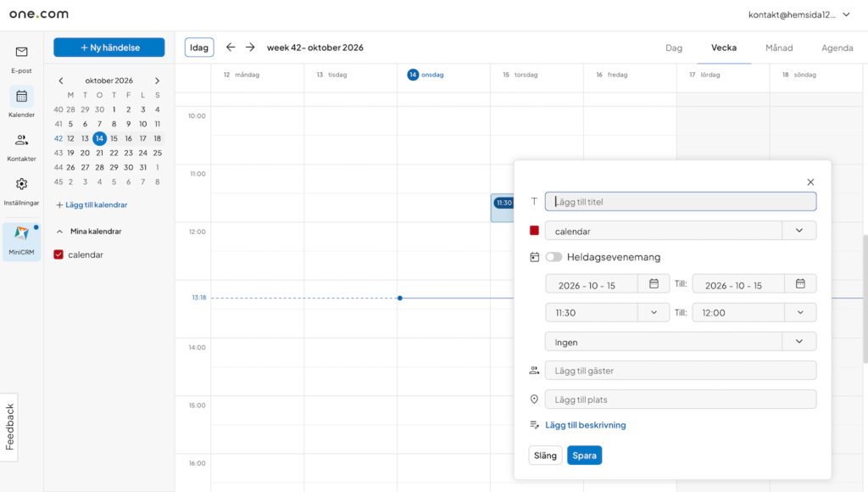Click the title T icon
The image size is (868, 492).
coord(534,202)
